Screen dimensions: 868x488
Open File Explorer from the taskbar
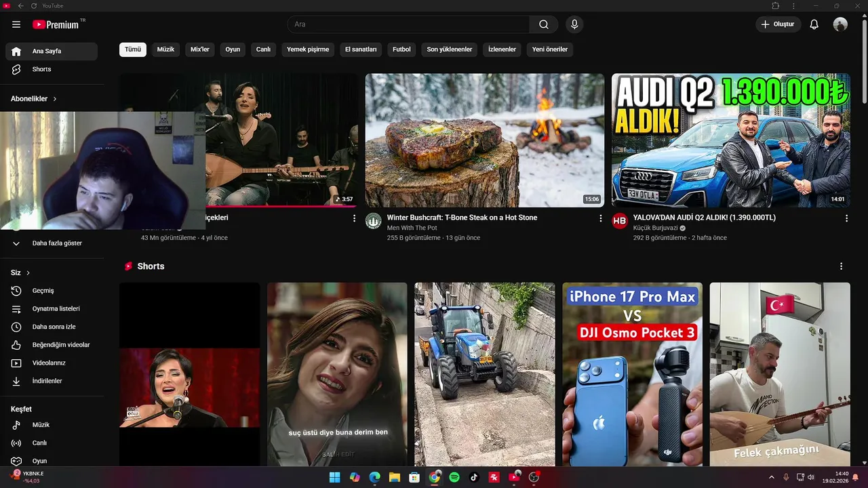[x=394, y=477]
